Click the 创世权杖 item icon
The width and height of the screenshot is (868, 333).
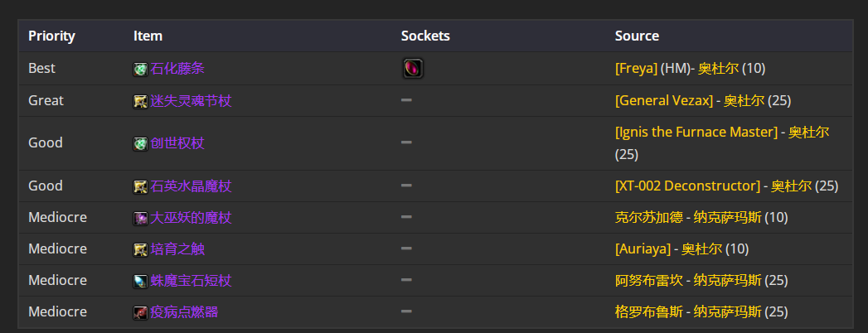pos(141,144)
